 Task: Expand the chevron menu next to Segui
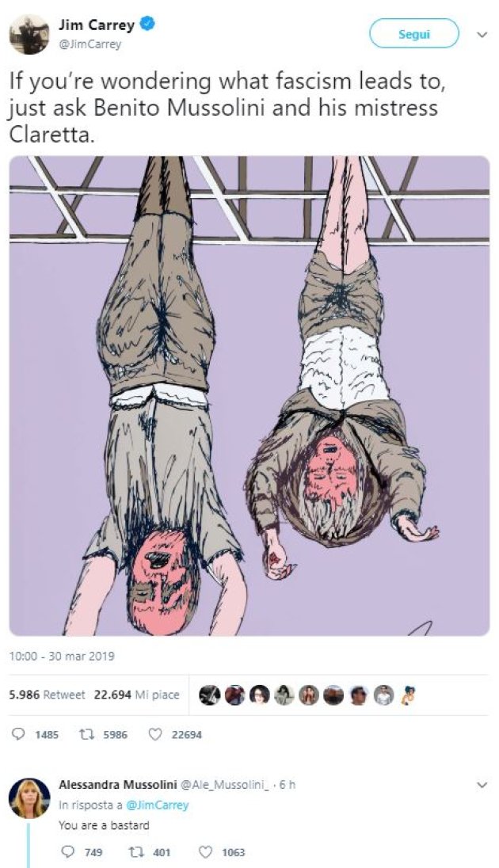482,34
